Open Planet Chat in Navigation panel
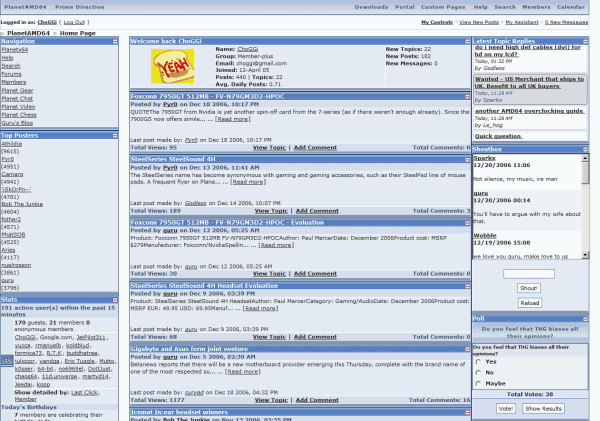This screenshot has height=421, width=600. pos(17,98)
